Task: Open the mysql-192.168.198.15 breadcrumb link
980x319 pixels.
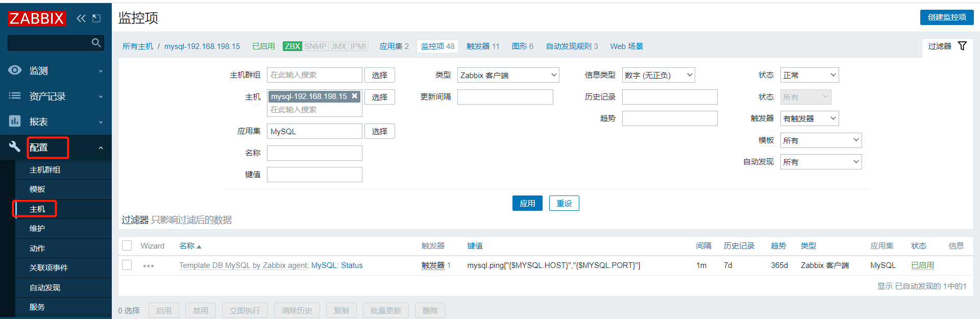Action: 202,46
